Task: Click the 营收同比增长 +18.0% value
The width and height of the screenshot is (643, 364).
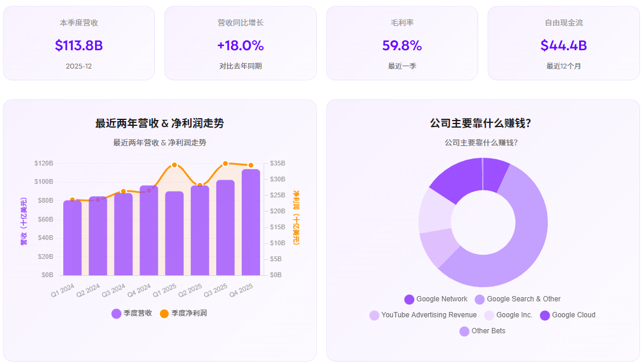Action: pyautogui.click(x=240, y=45)
